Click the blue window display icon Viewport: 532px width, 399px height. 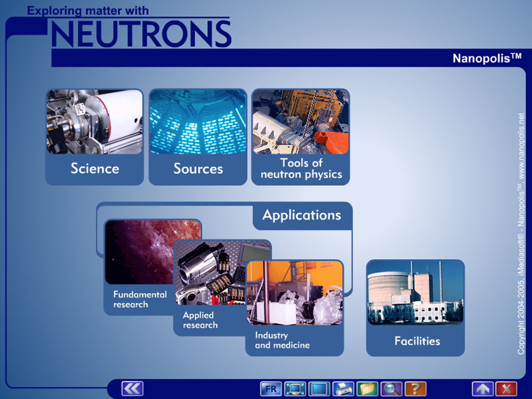[x=319, y=389]
